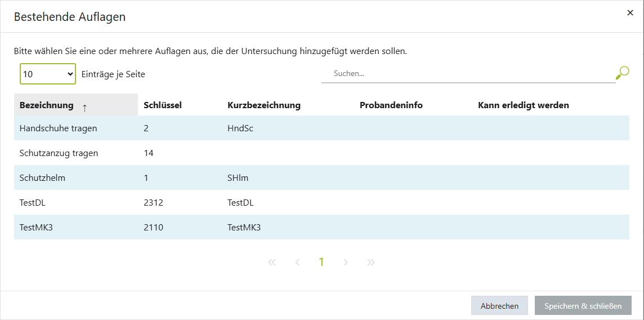Select the Schutzhelm row
Screen dimensions: 644x320
[x=321, y=177]
